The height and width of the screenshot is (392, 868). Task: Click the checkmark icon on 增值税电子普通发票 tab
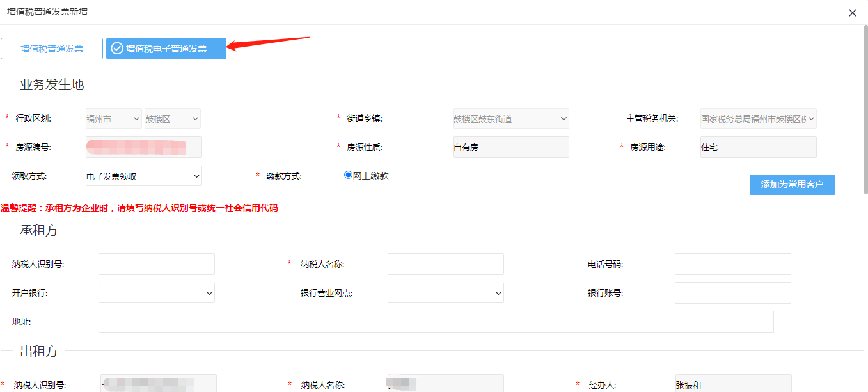(116, 48)
